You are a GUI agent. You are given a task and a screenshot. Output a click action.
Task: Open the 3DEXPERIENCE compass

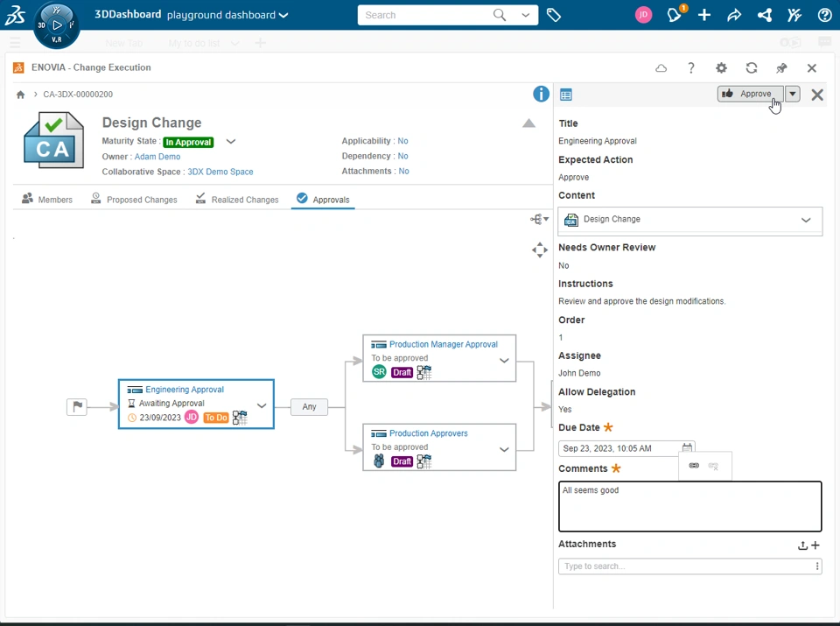point(56,25)
